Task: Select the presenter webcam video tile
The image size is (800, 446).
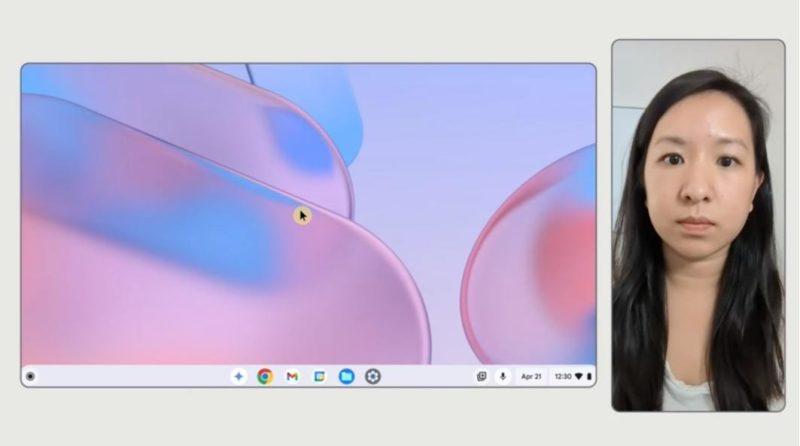Action: pos(698,226)
